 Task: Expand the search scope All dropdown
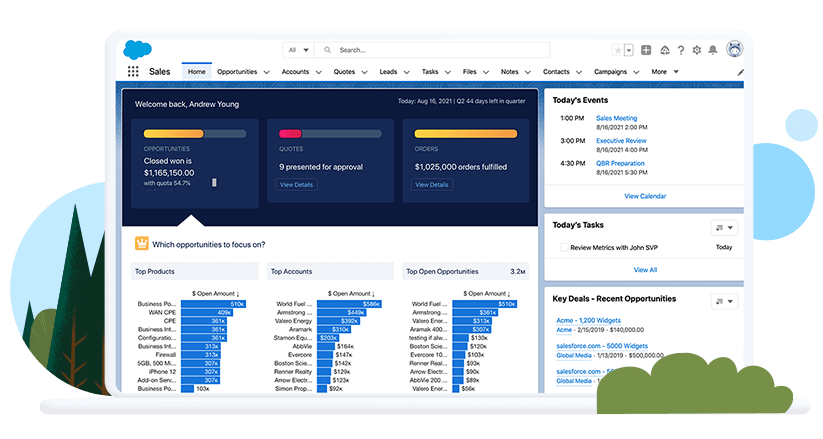pyautogui.click(x=298, y=49)
